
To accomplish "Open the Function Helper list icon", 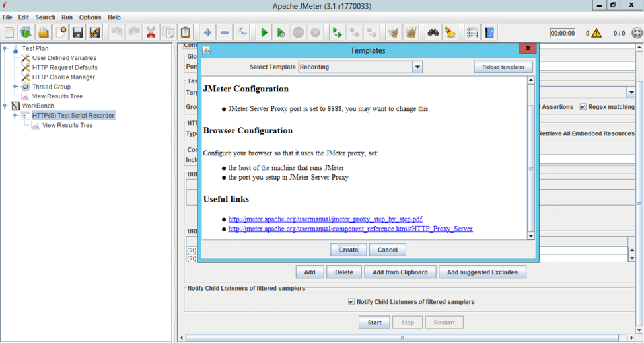I will [x=472, y=32].
